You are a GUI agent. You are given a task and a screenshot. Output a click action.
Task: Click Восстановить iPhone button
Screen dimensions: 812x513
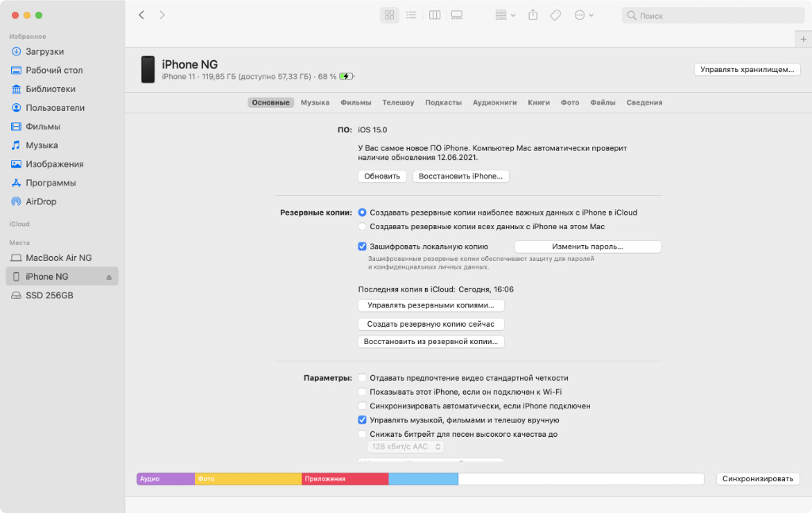[461, 176]
